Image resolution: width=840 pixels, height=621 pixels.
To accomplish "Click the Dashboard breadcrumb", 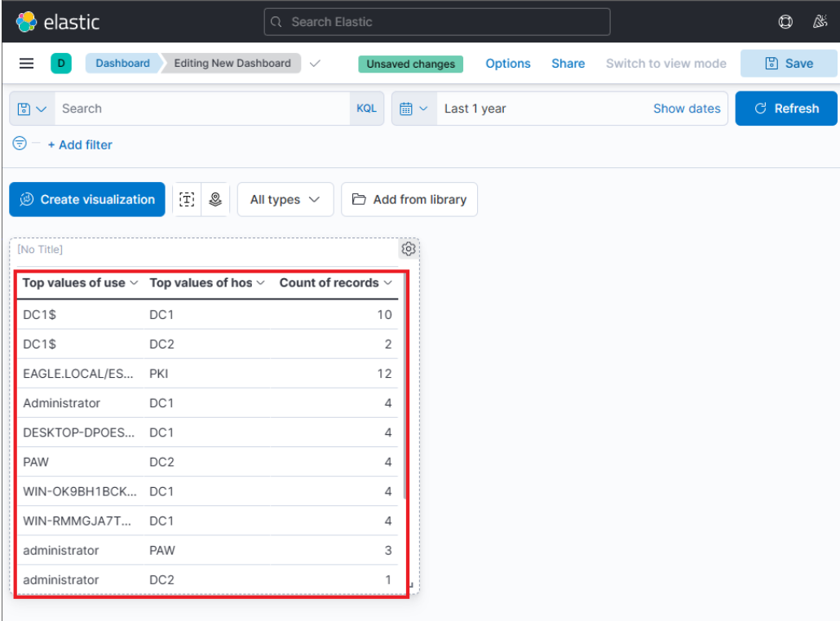I will 122,63.
